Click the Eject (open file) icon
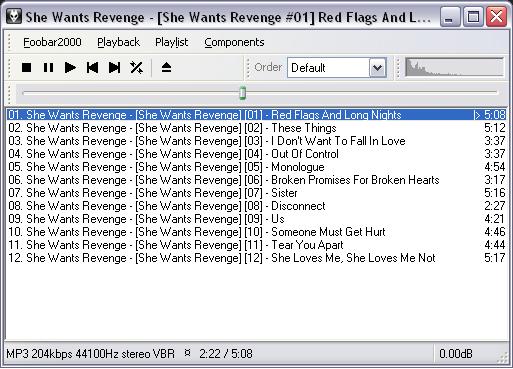This screenshot has height=369, width=513. pos(166,68)
